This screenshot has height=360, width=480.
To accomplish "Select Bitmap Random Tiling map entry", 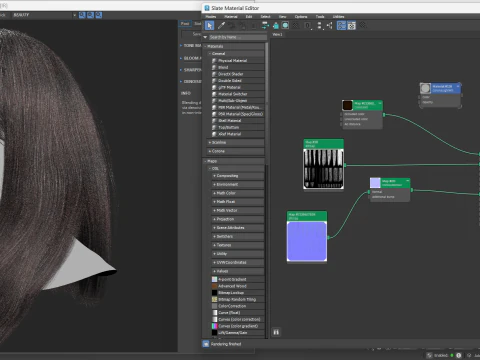I will pos(238,299).
